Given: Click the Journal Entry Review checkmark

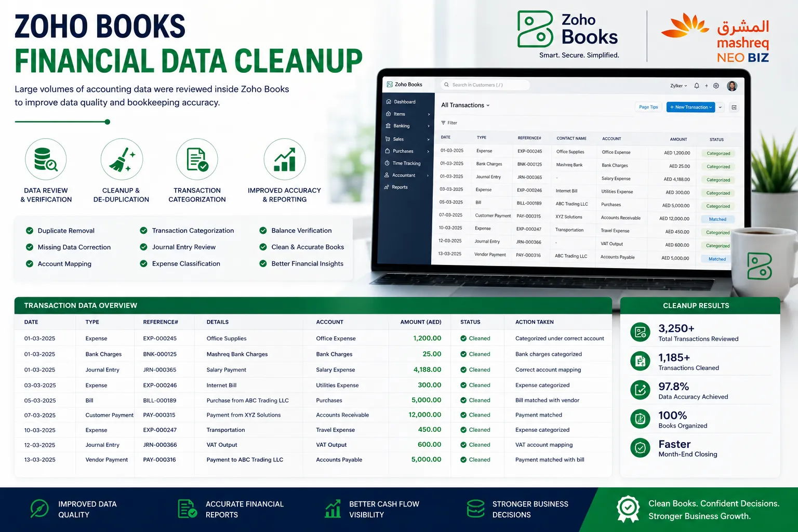Looking at the screenshot, I should (143, 247).
